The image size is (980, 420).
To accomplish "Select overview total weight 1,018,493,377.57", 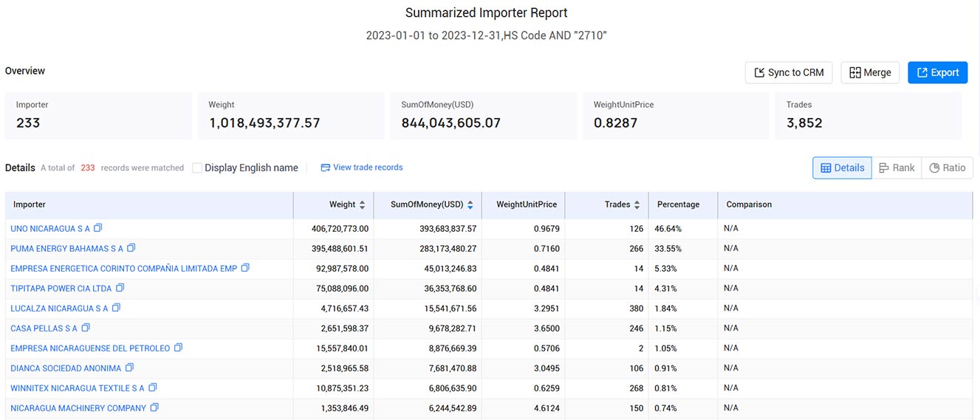I will (x=264, y=123).
